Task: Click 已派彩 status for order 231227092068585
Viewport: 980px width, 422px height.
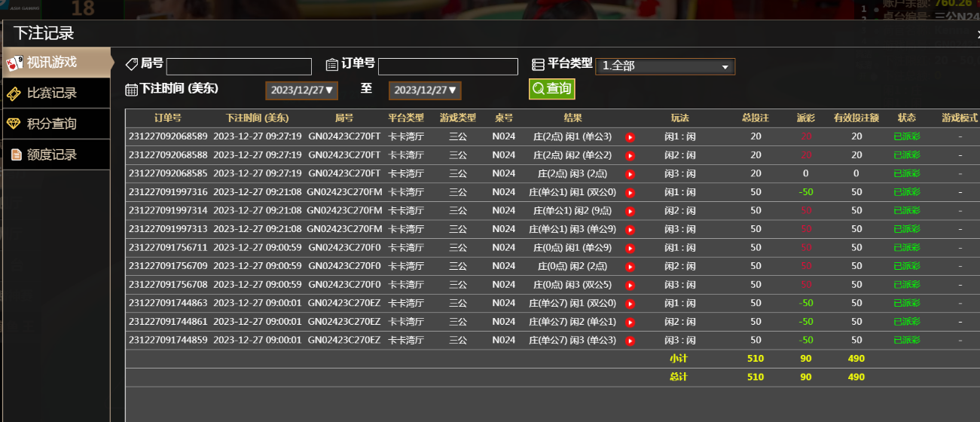Action: tap(907, 173)
